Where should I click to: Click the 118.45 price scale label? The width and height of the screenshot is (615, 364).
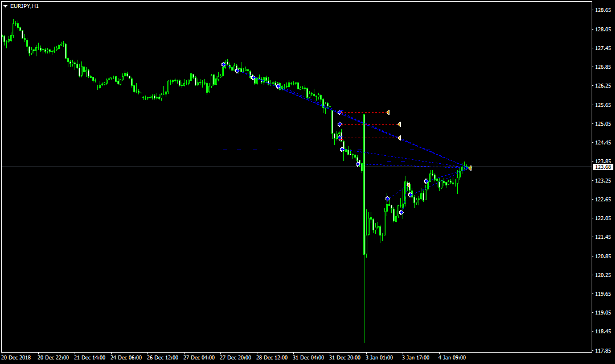(x=603, y=332)
